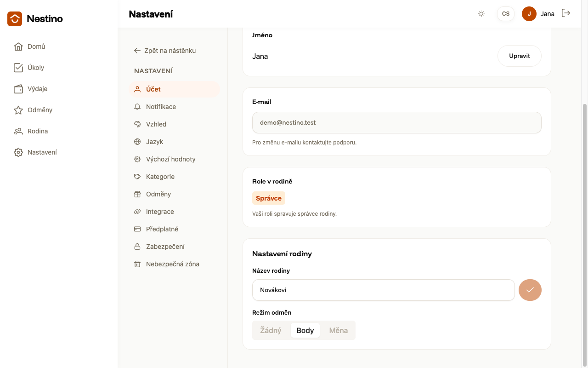The height and width of the screenshot is (368, 588).
Task: Open Rodina via its people icon
Action: pyautogui.click(x=18, y=131)
